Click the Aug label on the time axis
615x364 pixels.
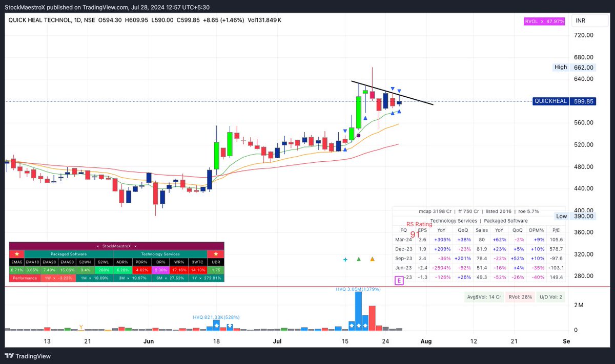pos(426,341)
